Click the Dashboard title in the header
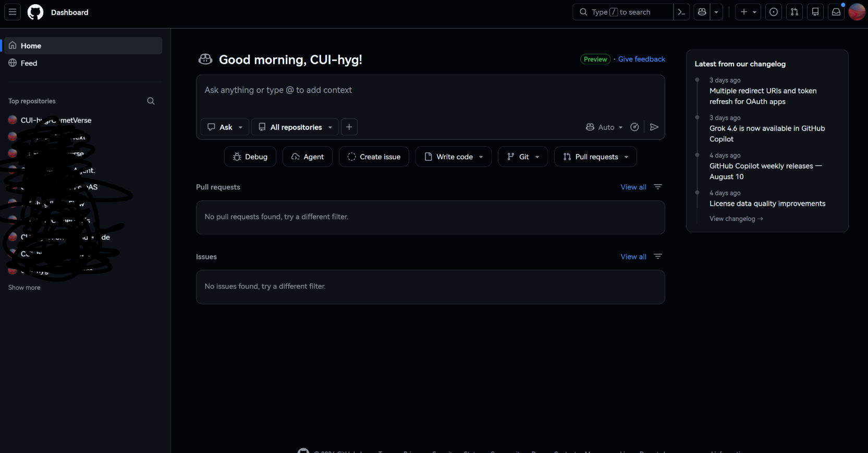Image resolution: width=868 pixels, height=453 pixels. click(x=70, y=13)
